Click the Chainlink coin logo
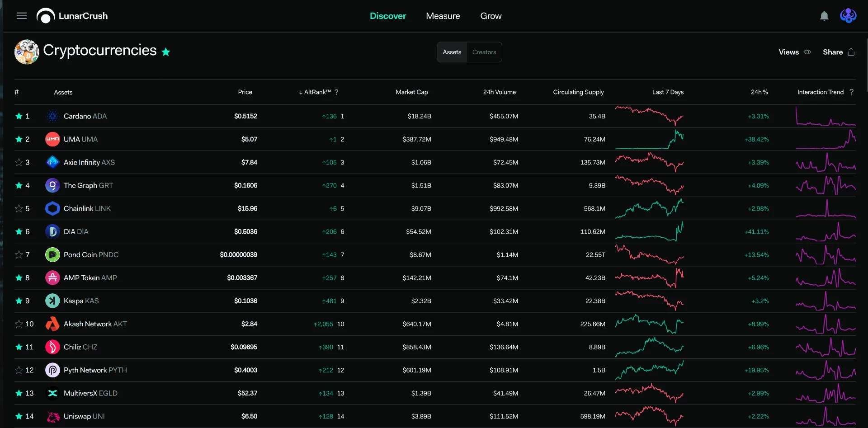The height and width of the screenshot is (428, 868). [52, 208]
